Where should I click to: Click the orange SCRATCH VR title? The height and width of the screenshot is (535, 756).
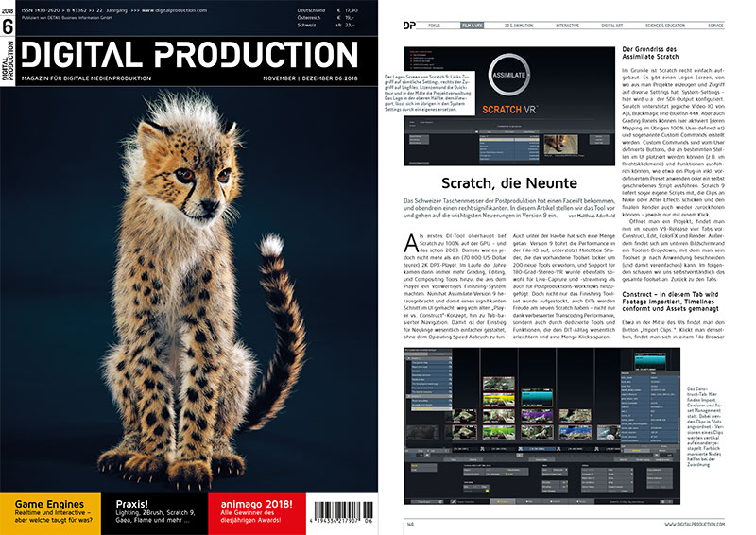[x=509, y=110]
